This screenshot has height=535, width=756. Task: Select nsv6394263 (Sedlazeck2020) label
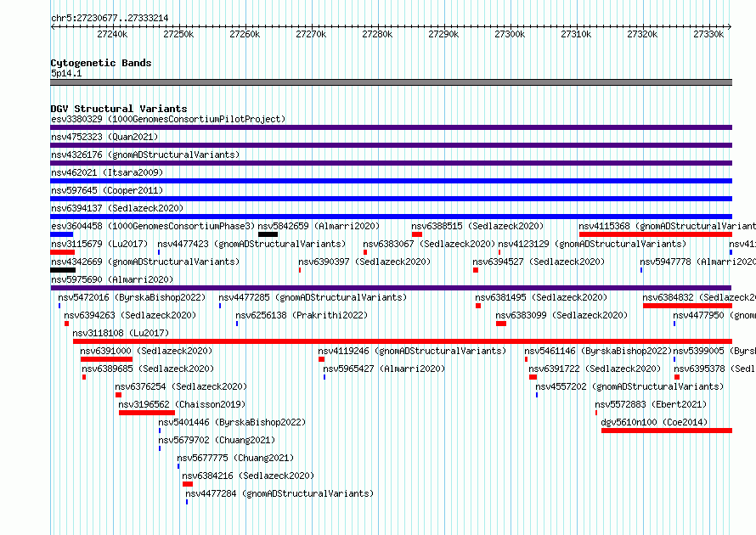(130, 315)
